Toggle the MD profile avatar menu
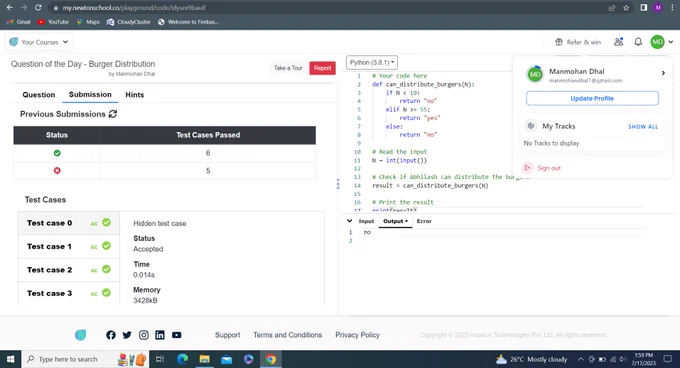This screenshot has height=368, width=680. click(x=661, y=42)
